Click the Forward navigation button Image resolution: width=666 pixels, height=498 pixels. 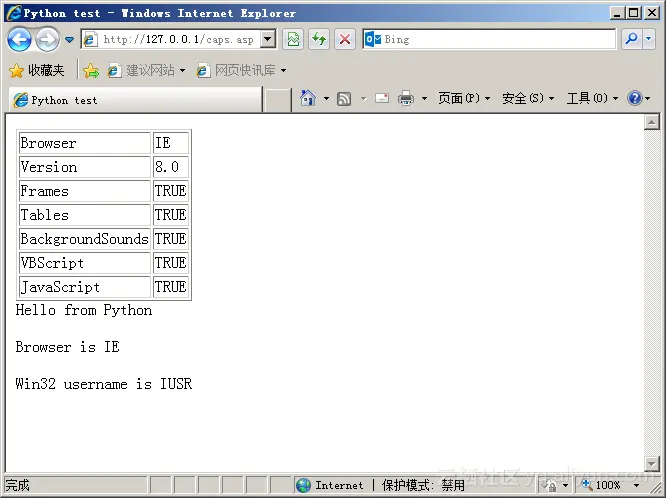47,40
